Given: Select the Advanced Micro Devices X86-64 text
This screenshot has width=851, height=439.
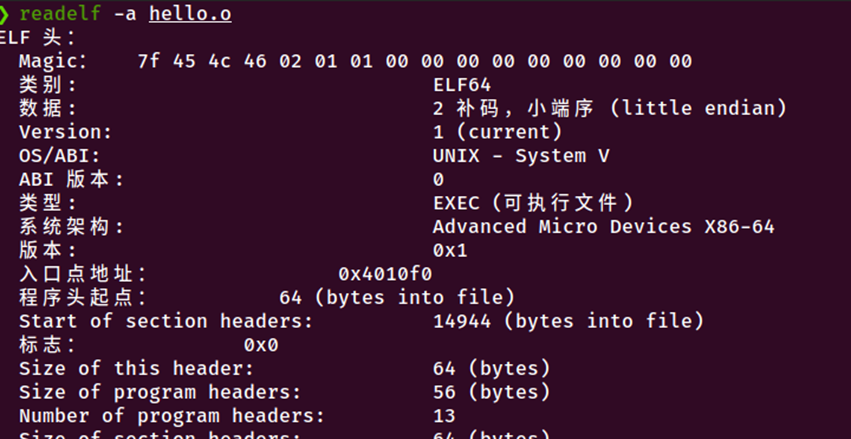Looking at the screenshot, I should pyautogui.click(x=603, y=227).
